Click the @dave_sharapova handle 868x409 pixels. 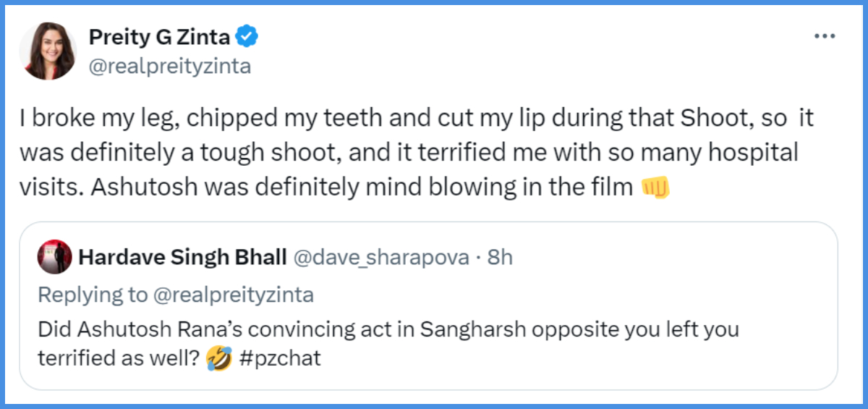point(380,258)
